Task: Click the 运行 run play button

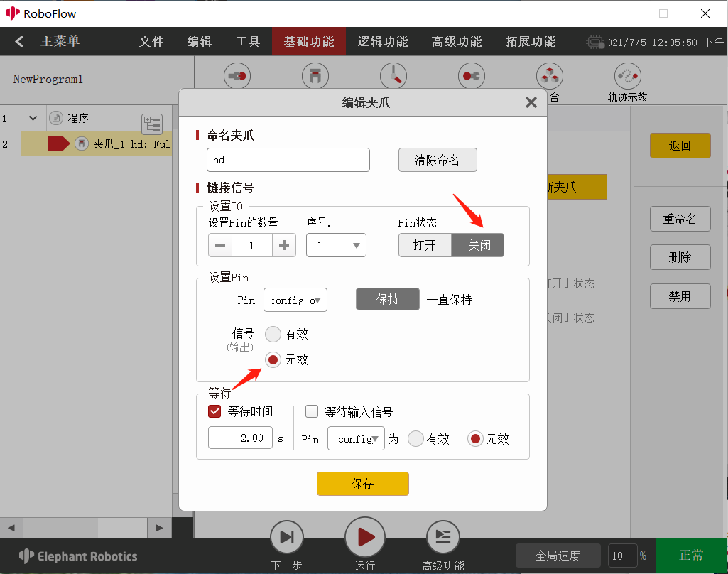Action: click(365, 537)
